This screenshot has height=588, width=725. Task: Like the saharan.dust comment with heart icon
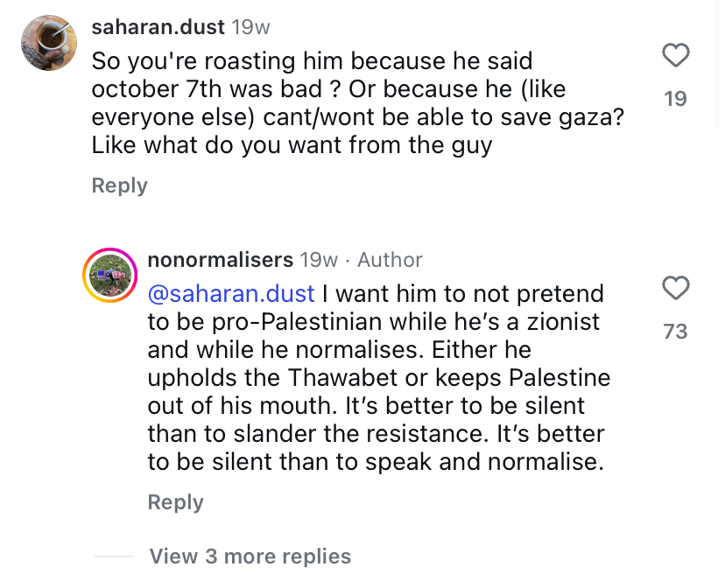[675, 57]
